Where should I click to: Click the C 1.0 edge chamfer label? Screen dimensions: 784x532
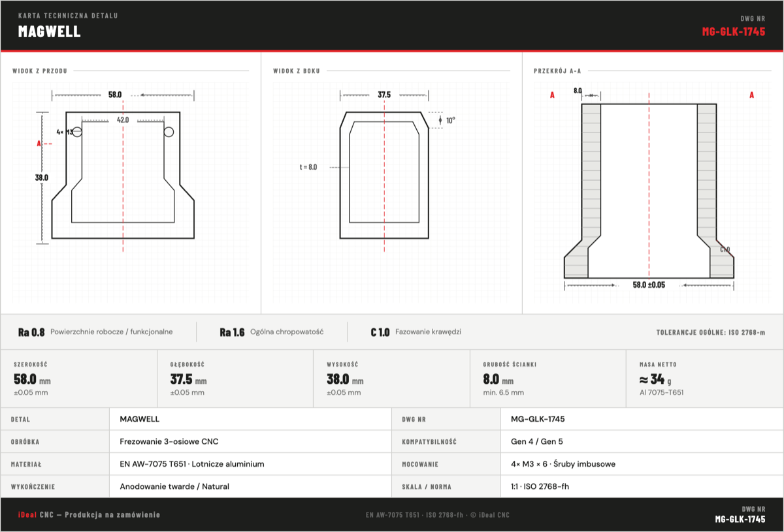[x=380, y=332]
